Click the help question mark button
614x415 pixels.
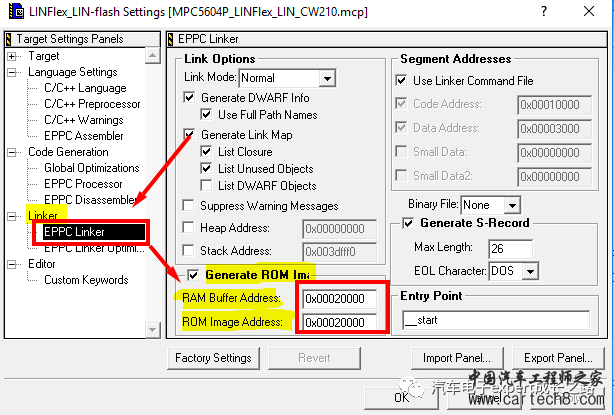[544, 11]
